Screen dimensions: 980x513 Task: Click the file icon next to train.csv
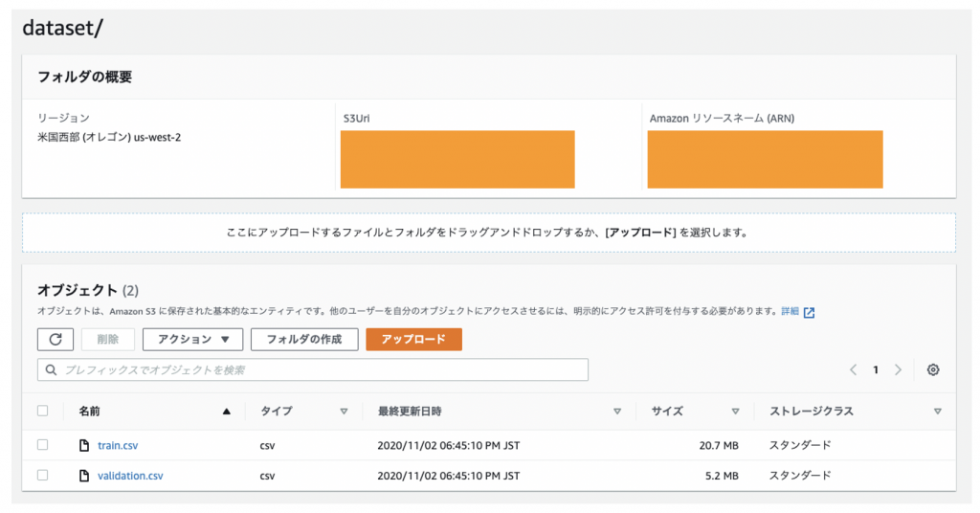click(84, 445)
